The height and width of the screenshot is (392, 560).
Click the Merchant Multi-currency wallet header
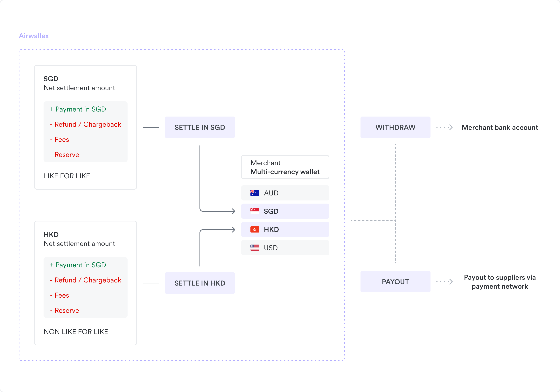[x=285, y=167]
